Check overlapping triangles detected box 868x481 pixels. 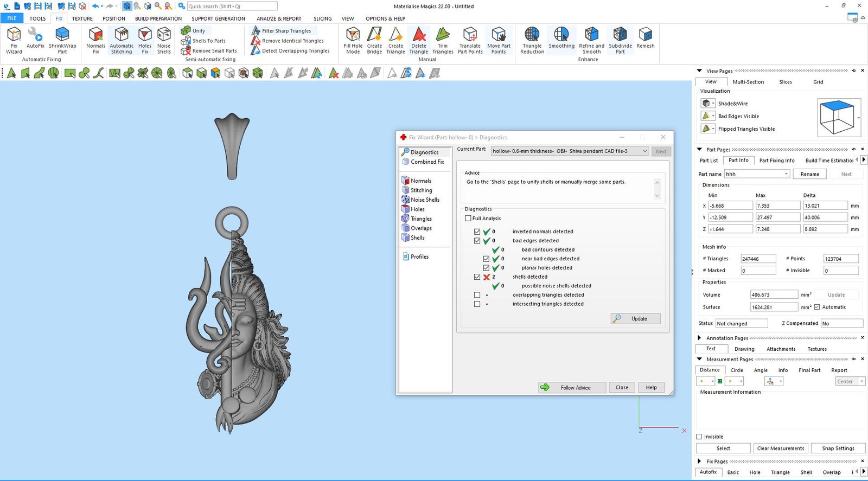click(x=477, y=295)
